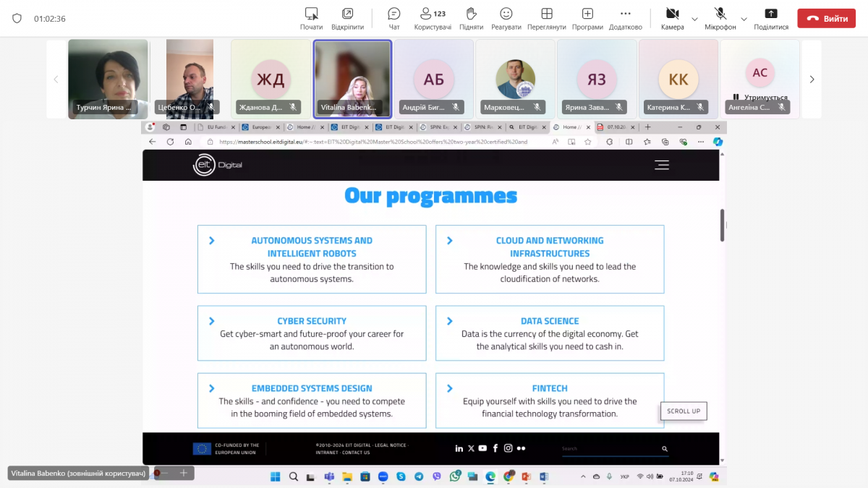The image size is (868, 488).
Task: Toggle the camera on
Action: click(x=672, y=19)
